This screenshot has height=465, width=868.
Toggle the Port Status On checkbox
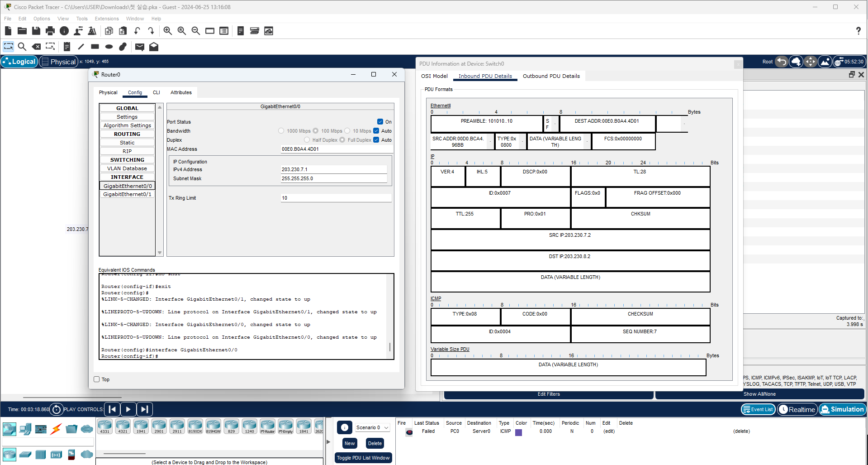coord(380,122)
